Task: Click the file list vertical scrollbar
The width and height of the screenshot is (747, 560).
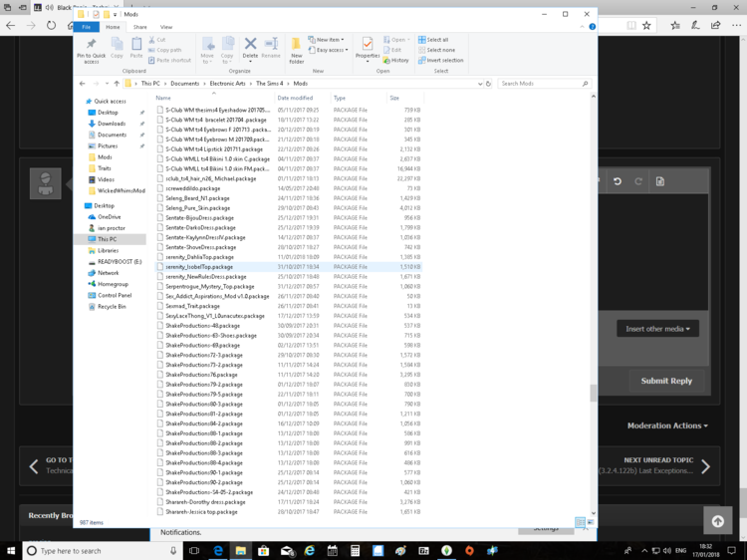Action: tap(594, 394)
